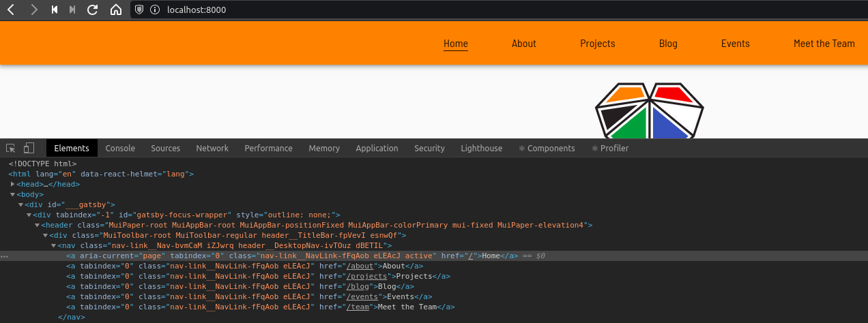This screenshot has height=323, width=868.
Task: Select the active Home anchor row in DOM
Action: point(434,256)
